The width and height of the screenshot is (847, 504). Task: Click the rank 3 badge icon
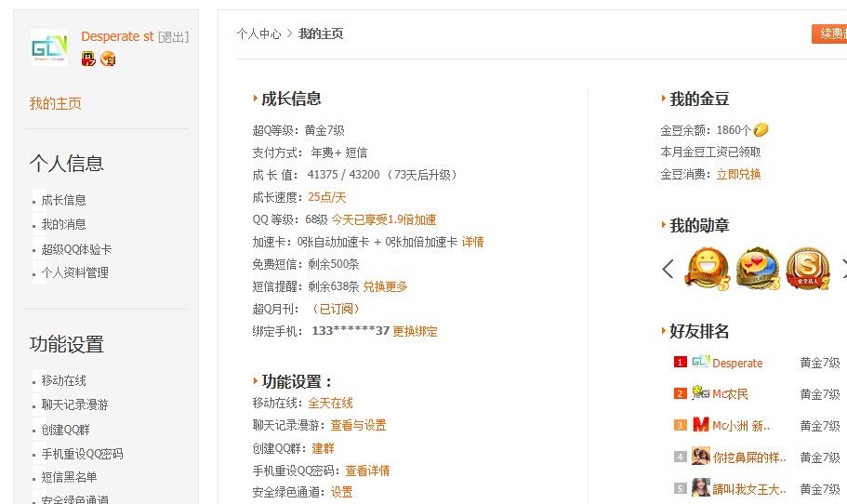(680, 425)
